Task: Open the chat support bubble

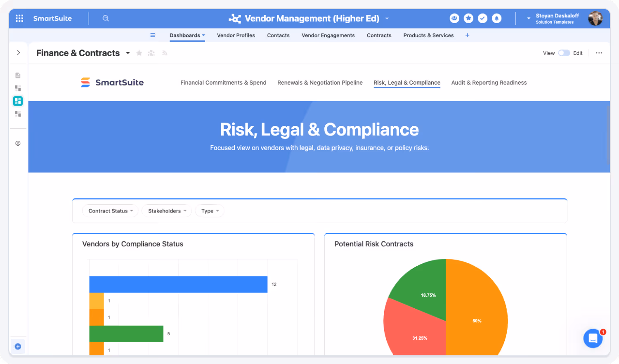Action: (593, 338)
